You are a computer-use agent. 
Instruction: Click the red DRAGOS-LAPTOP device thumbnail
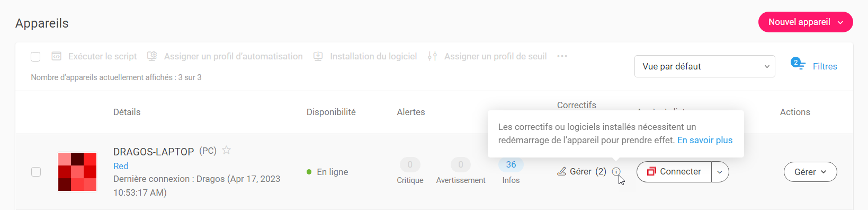tap(77, 172)
